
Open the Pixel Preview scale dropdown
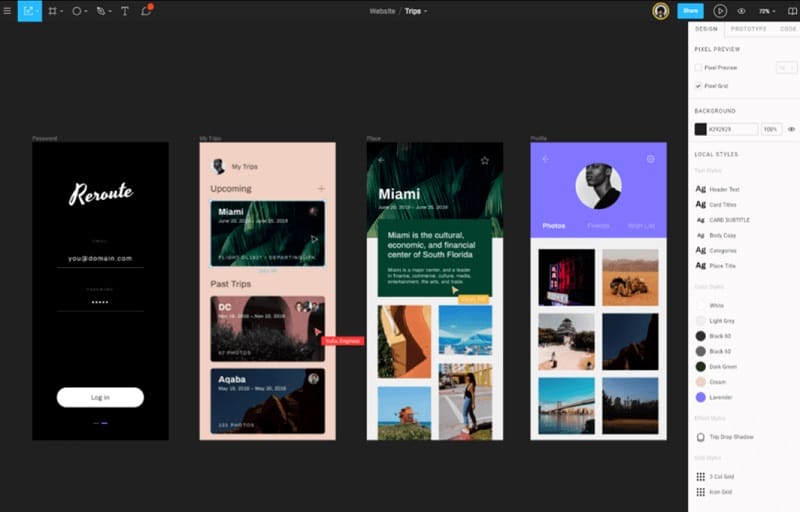coord(785,68)
